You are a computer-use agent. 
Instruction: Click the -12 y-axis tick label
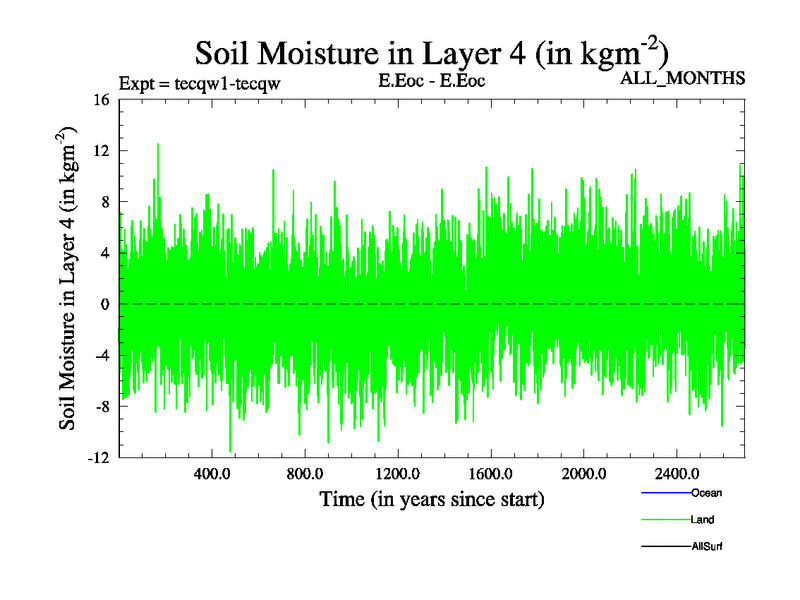point(97,457)
